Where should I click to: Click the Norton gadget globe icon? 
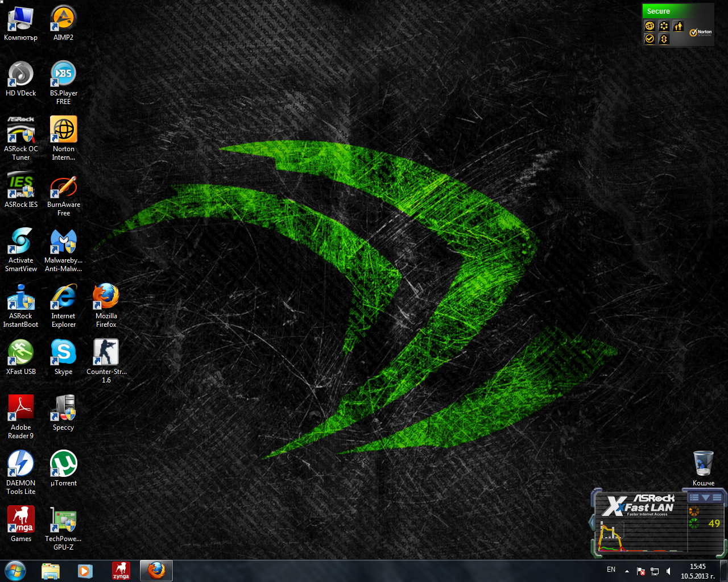pos(650,26)
